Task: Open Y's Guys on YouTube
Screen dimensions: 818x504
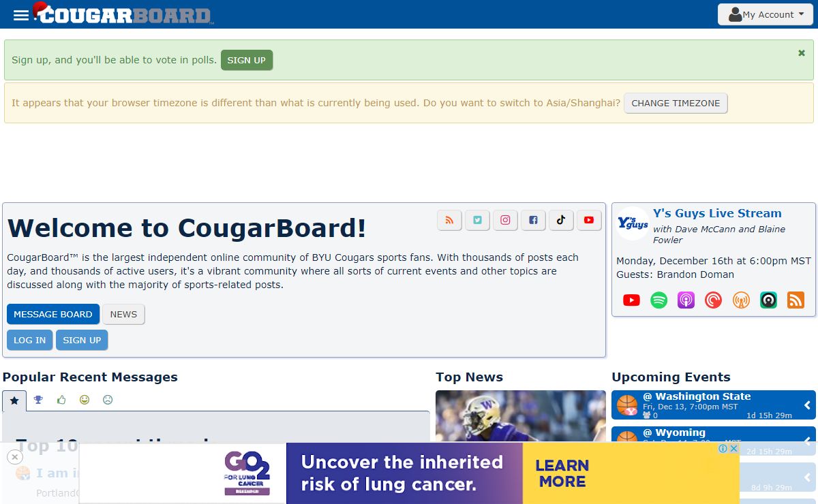Action: [631, 300]
